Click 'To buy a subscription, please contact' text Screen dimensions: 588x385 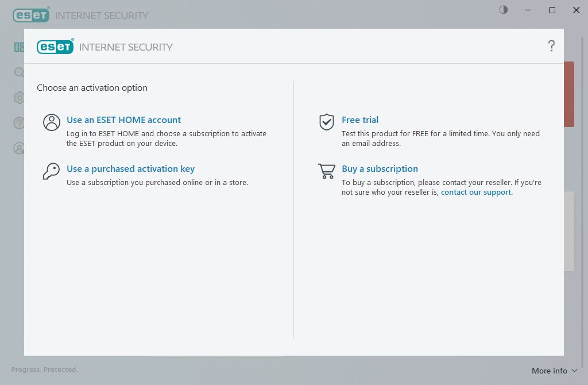tap(442, 187)
